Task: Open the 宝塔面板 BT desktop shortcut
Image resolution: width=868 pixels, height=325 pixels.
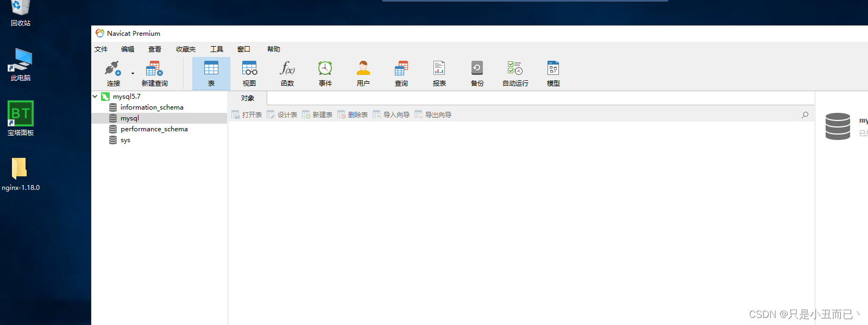Action: pos(21,118)
